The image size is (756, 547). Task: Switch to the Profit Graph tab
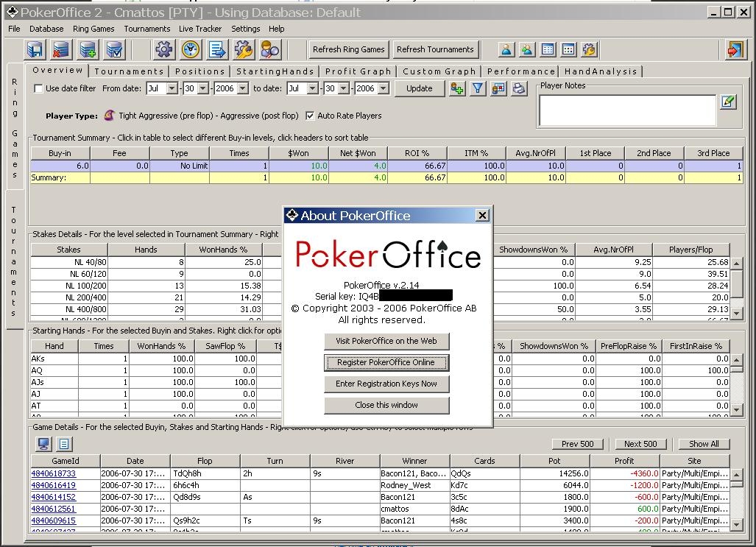358,71
